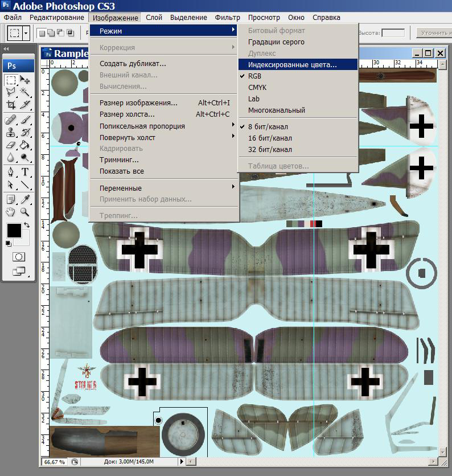
Task: Open the Слой menu
Action: coord(154,17)
